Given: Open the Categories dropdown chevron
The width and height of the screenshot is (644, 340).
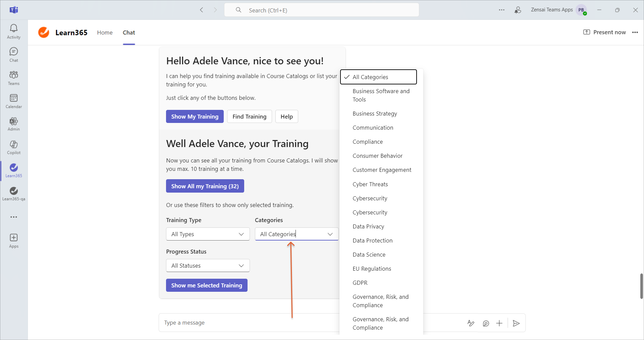Looking at the screenshot, I should (330, 234).
